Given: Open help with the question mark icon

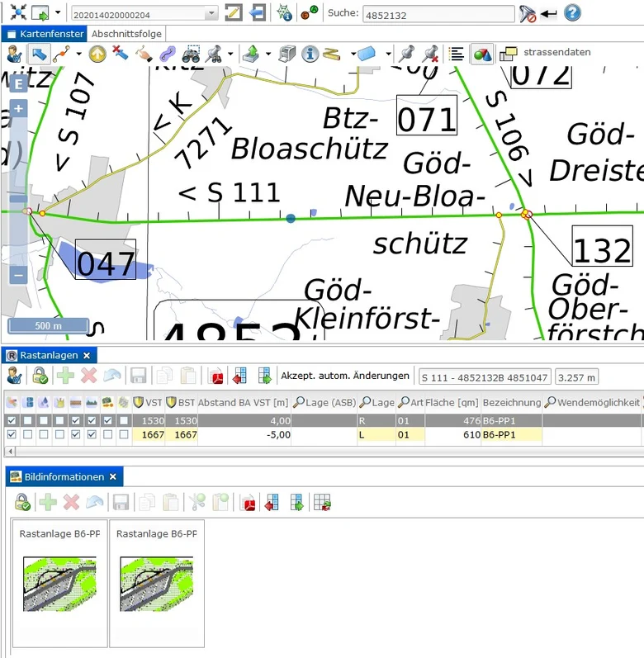Looking at the screenshot, I should click(572, 13).
